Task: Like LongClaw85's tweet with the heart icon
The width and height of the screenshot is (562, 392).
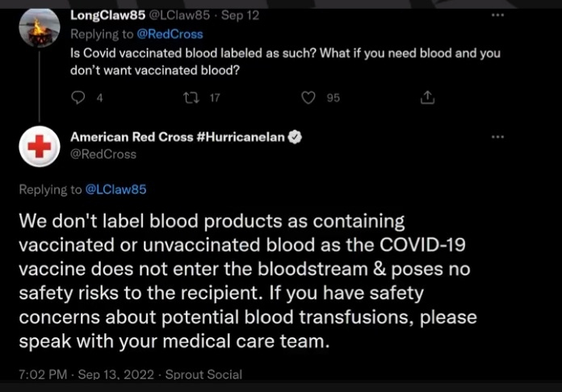Action: click(x=308, y=98)
